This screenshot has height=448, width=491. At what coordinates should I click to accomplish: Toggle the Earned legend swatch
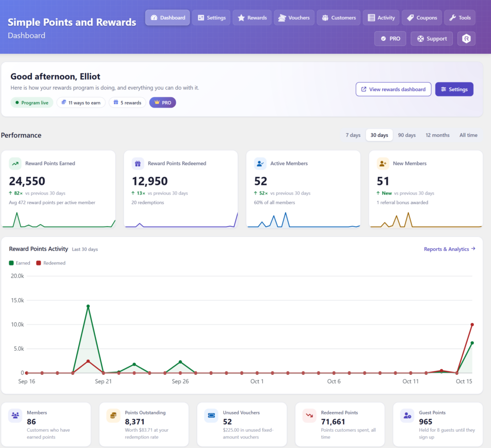12,263
